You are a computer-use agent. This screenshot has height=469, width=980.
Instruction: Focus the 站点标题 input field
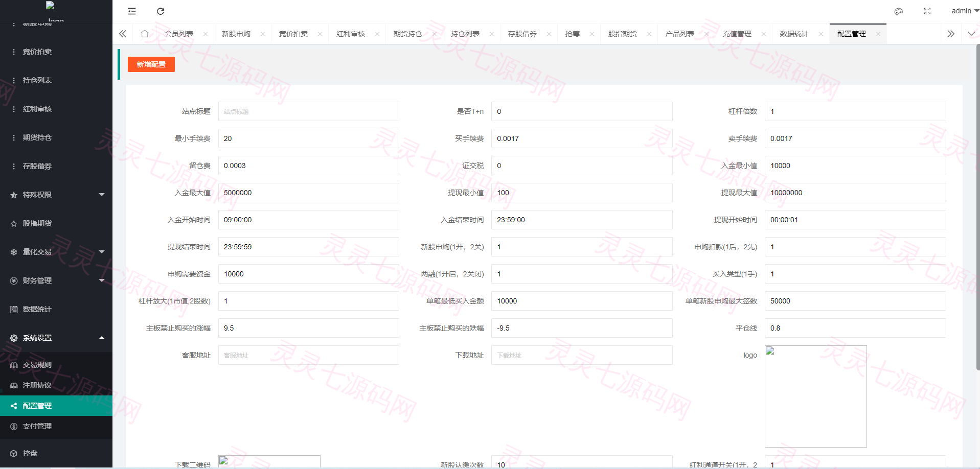309,111
